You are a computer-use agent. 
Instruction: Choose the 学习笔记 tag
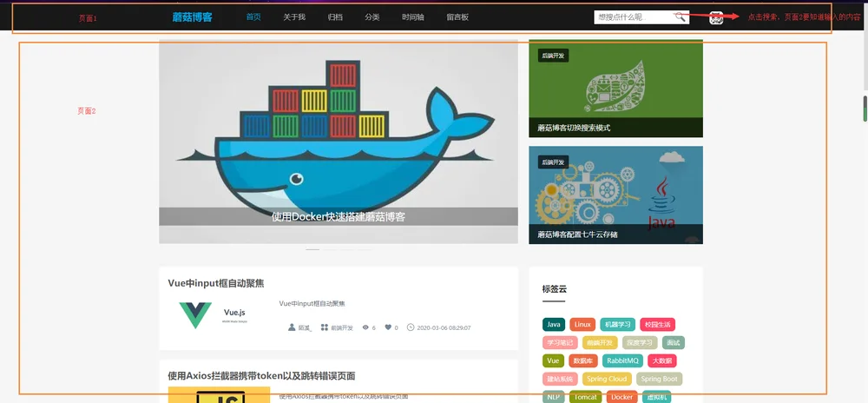(x=560, y=343)
